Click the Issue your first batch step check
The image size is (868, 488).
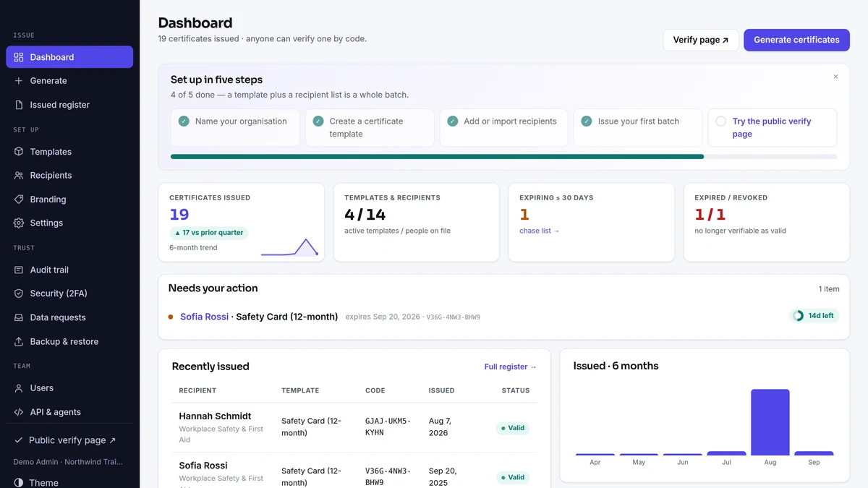(587, 121)
